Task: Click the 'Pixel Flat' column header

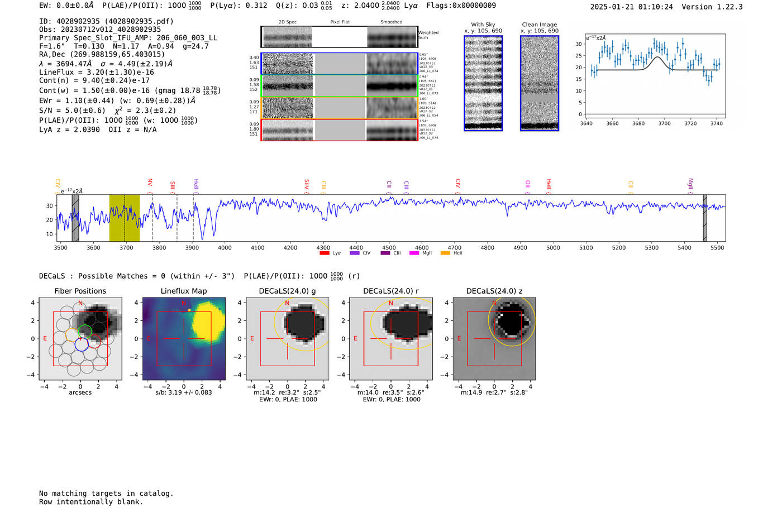Action: [340, 22]
